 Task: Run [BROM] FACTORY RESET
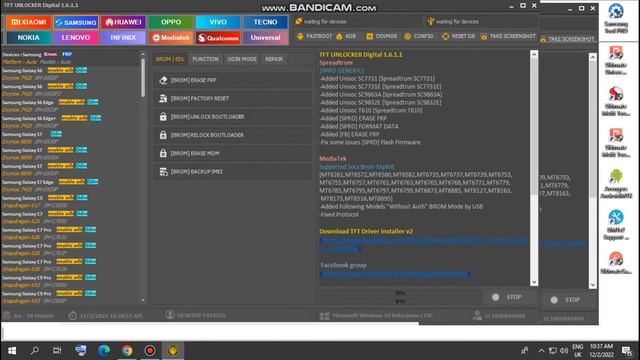point(232,99)
